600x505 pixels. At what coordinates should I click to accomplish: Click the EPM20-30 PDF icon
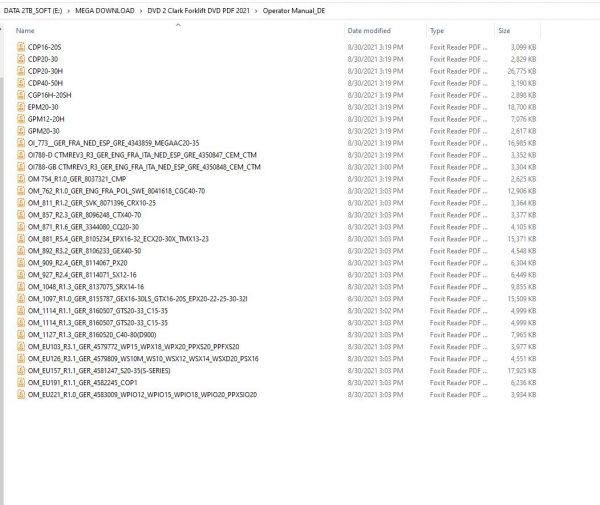coord(21,107)
